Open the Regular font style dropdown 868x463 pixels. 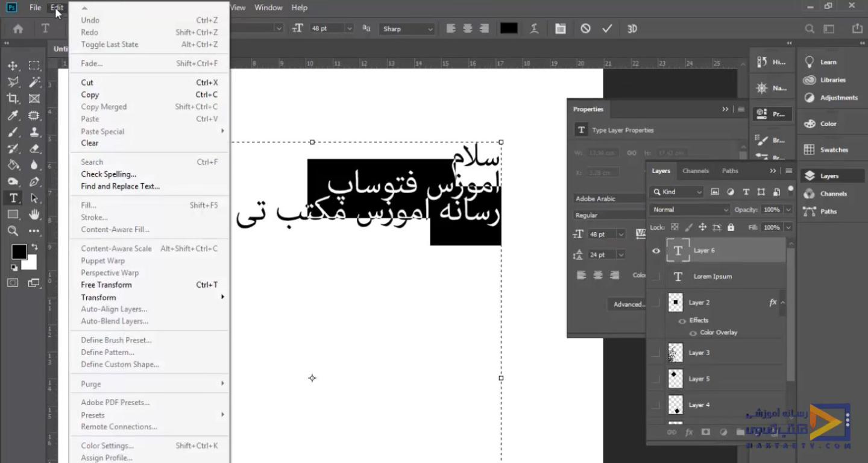click(x=609, y=215)
